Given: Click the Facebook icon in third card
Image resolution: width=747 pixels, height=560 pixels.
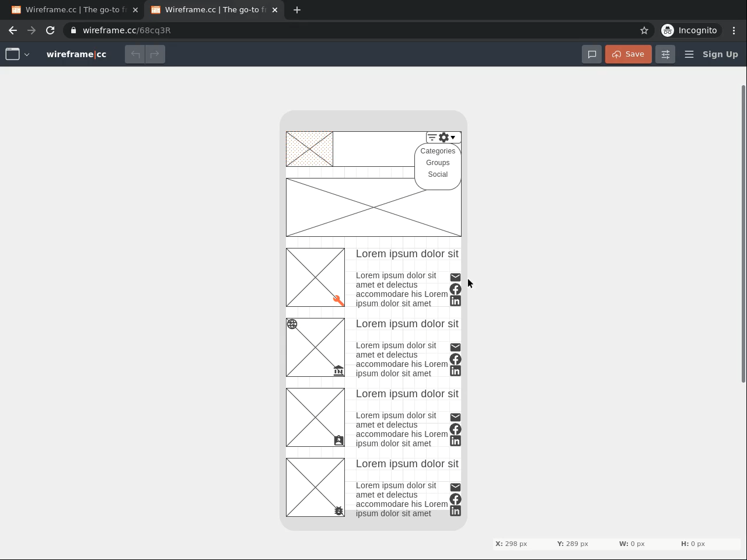Looking at the screenshot, I should (x=455, y=429).
